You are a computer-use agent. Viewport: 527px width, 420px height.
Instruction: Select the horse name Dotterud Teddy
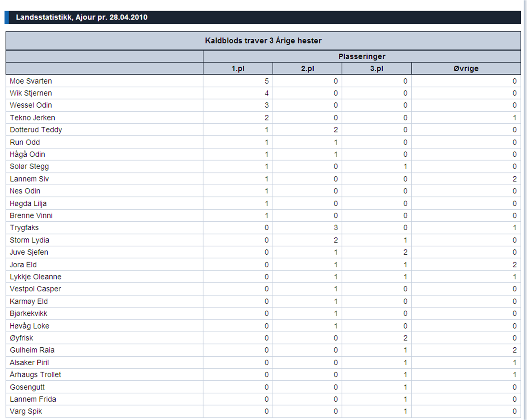(x=36, y=130)
